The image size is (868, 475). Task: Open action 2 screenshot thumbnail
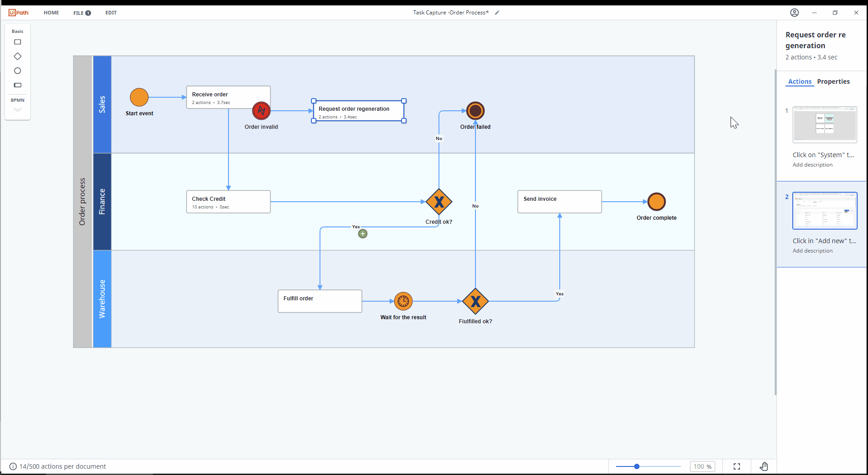[x=825, y=211]
